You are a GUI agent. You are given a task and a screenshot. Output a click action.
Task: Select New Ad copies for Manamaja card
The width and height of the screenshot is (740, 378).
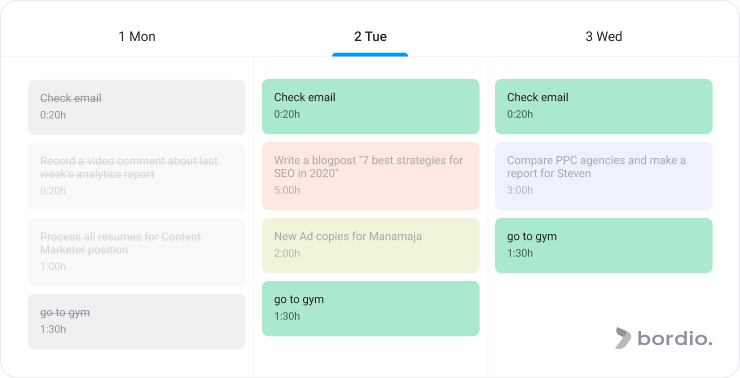370,245
